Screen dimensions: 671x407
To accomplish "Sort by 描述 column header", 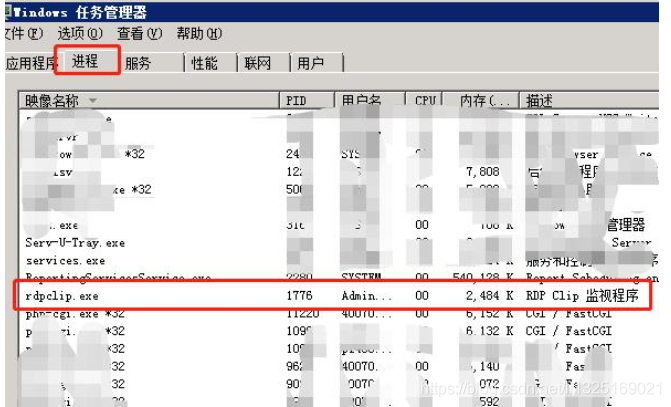I will (x=589, y=101).
